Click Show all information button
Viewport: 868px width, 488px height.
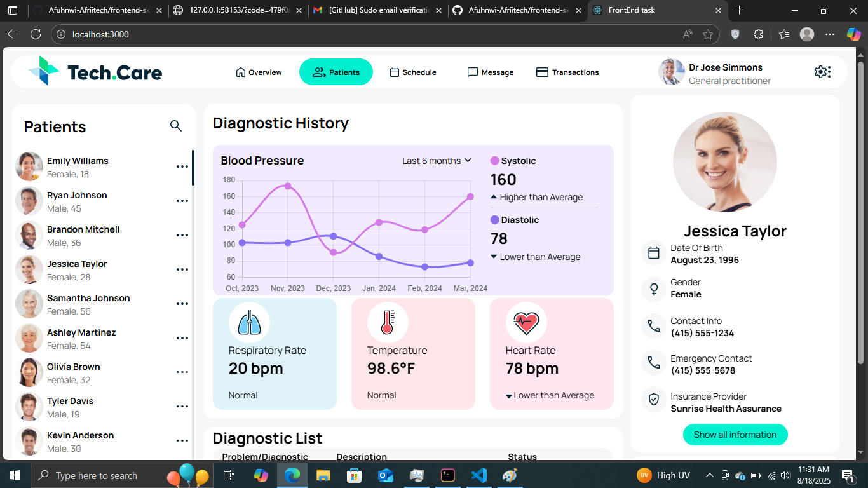coord(735,435)
